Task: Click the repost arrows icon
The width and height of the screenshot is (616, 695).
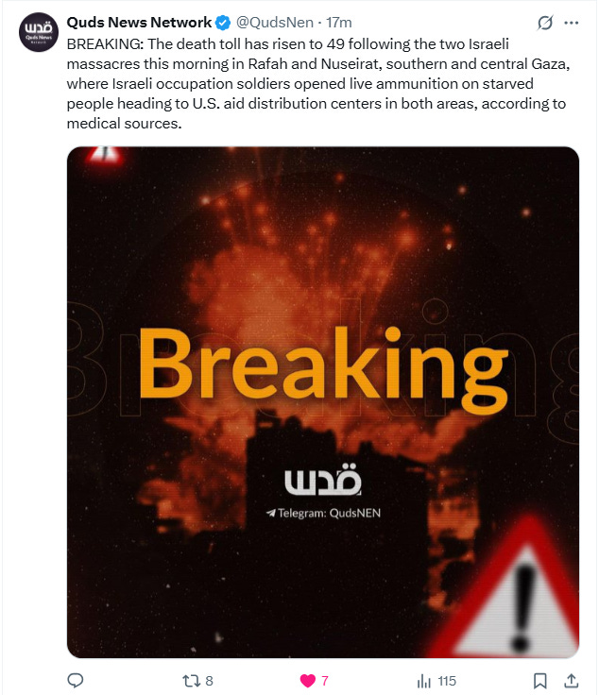Action: pyautogui.click(x=192, y=681)
